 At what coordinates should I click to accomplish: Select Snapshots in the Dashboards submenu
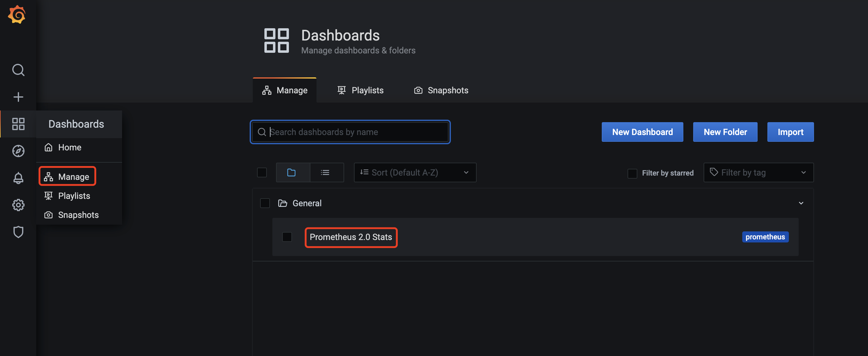point(78,215)
